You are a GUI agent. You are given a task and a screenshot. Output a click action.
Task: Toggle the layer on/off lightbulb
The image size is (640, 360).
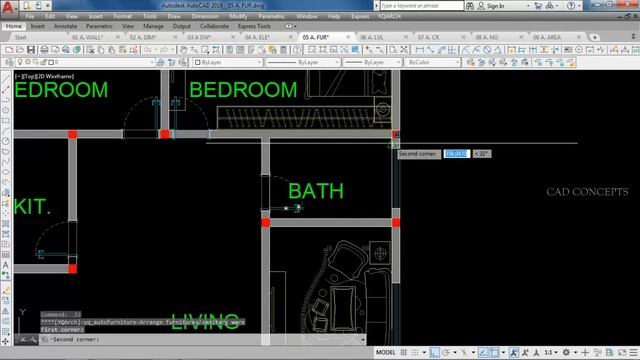[20, 62]
